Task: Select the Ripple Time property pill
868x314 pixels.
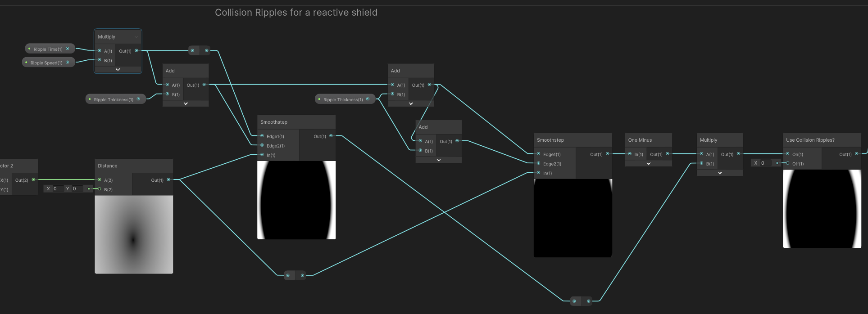Action: click(48, 49)
